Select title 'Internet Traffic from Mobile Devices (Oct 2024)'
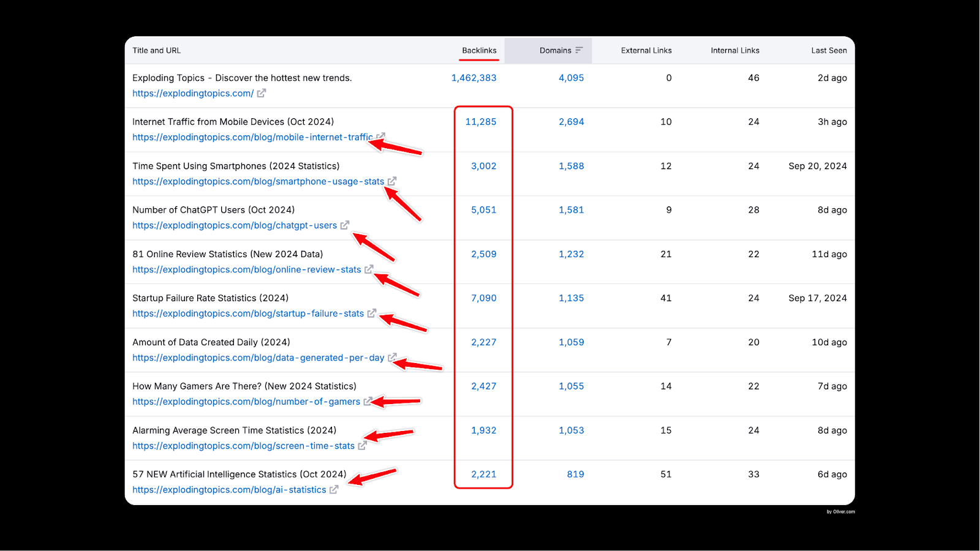 click(233, 122)
